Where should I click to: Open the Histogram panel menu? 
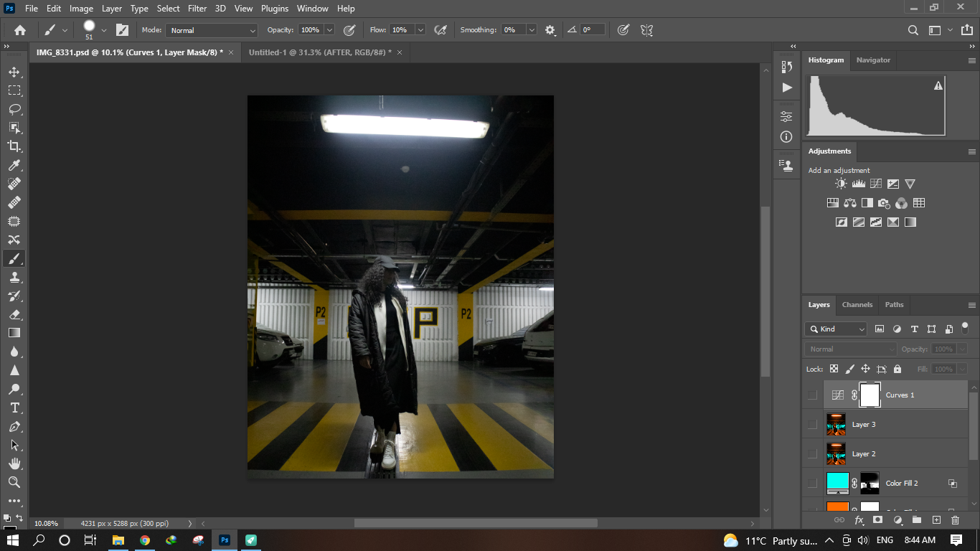(x=972, y=60)
